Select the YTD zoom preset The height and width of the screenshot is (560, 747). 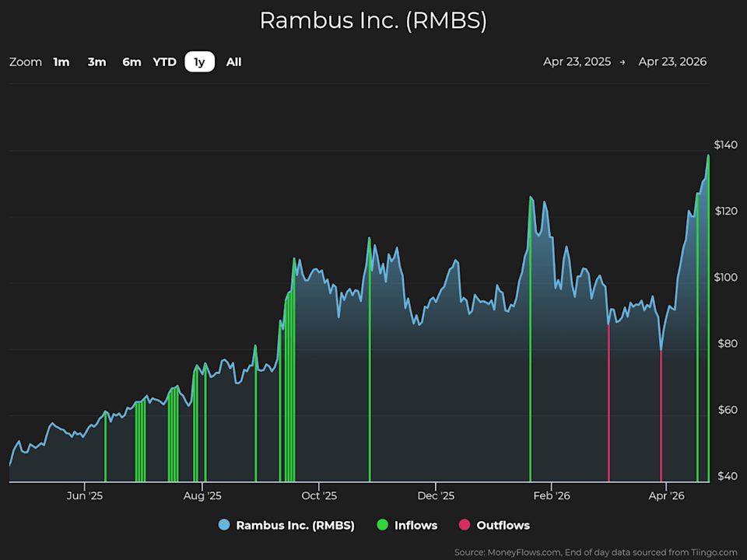click(164, 61)
